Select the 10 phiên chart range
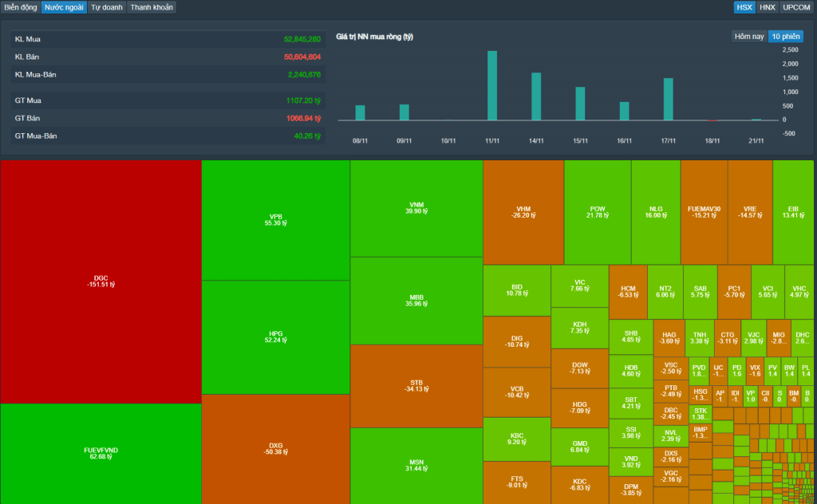The width and height of the screenshot is (817, 504). (x=785, y=37)
